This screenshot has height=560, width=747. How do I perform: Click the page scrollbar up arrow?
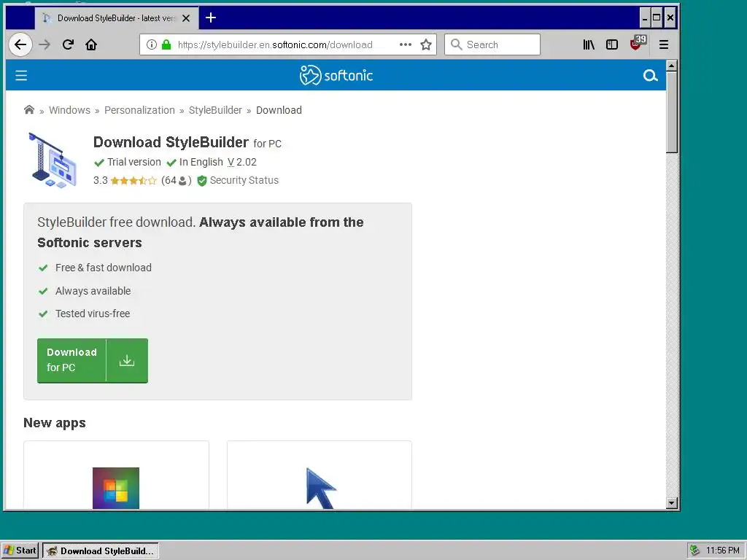[x=672, y=66]
